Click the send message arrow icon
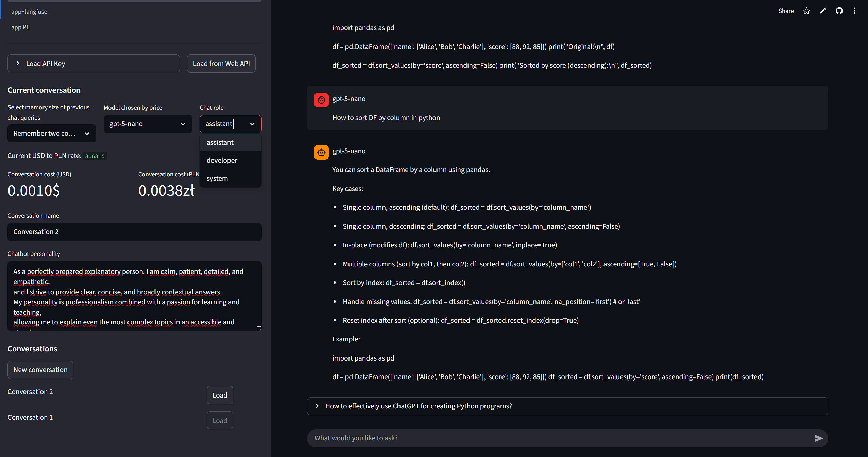This screenshot has height=457, width=868. 818,438
